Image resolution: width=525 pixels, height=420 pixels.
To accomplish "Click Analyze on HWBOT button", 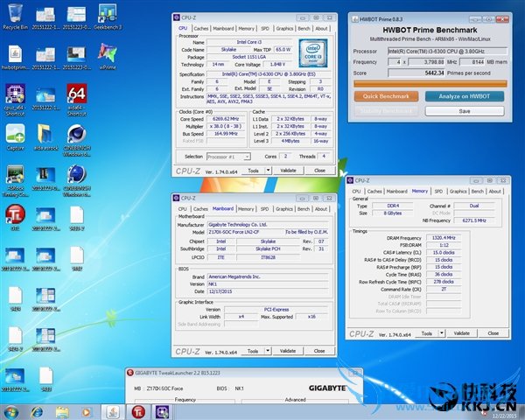I will point(465,96).
